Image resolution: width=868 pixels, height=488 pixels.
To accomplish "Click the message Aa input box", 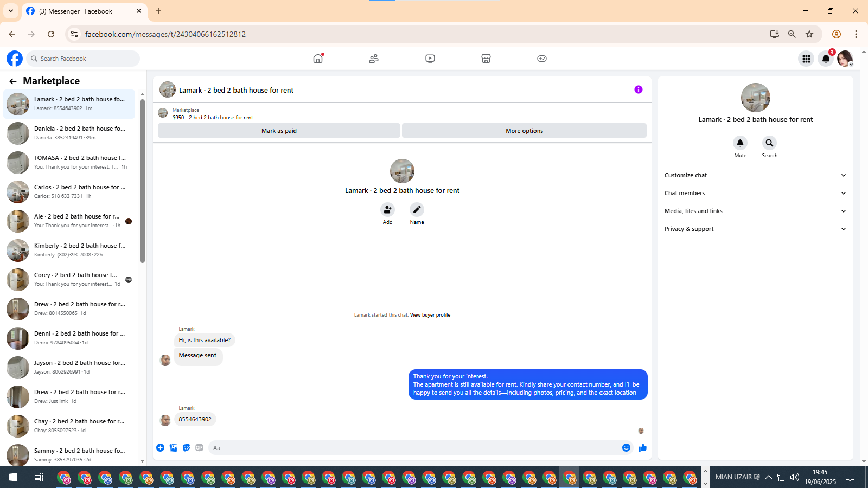I will [414, 448].
